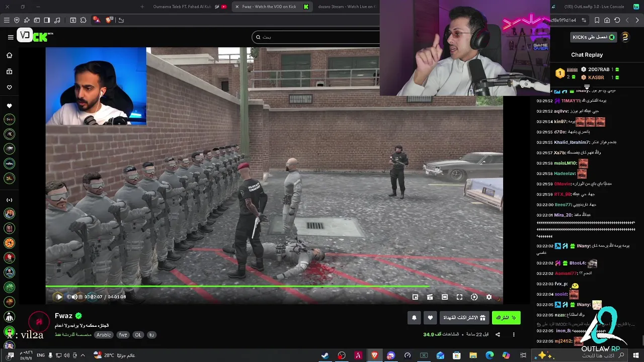
Task: Open the three-dot more options menu
Action: tap(514, 334)
